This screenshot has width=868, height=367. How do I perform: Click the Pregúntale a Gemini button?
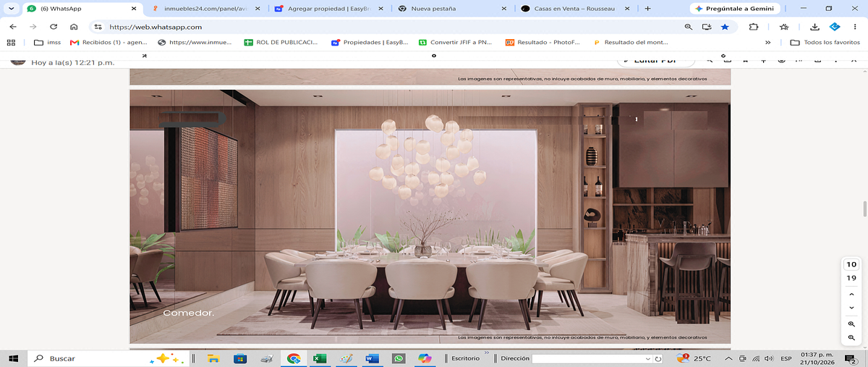pos(736,8)
